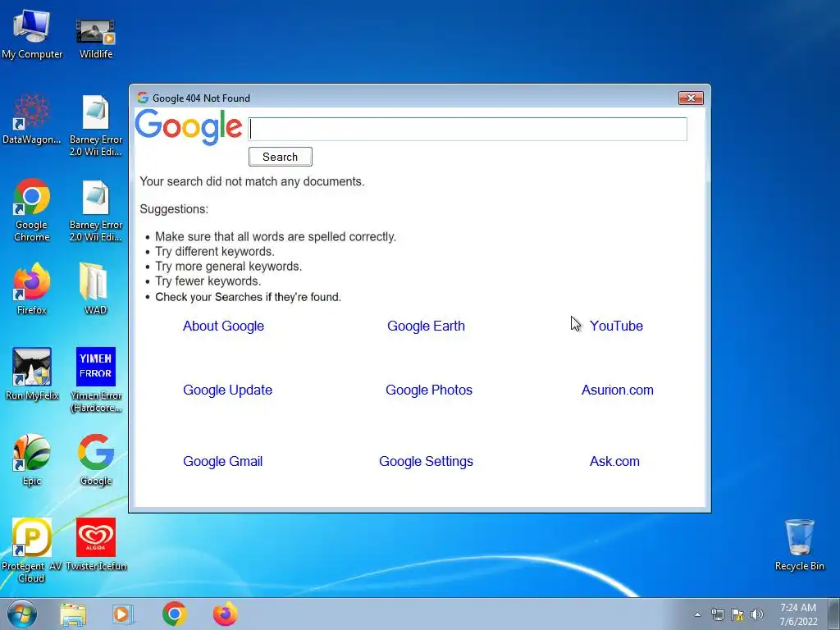
Task: Click the 'Try more general keywords.' suggestion
Action: pos(229,267)
